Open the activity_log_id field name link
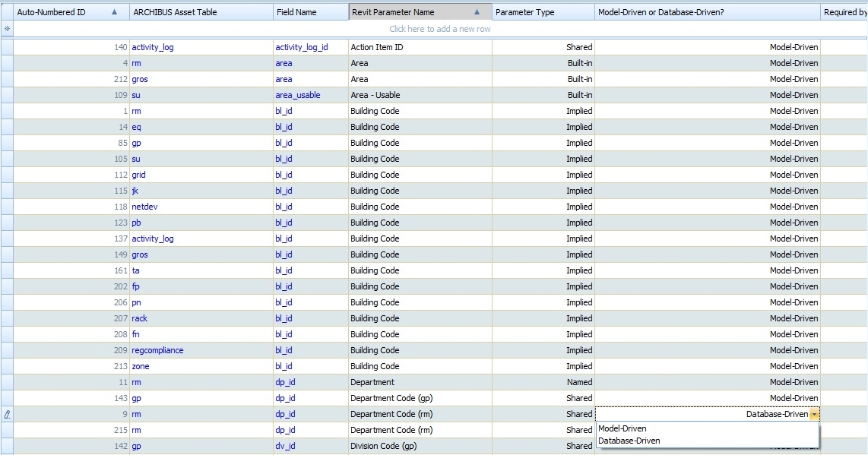 [x=301, y=47]
